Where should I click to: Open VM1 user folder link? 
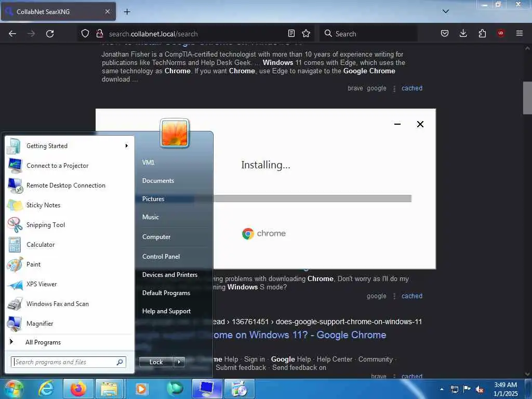point(148,163)
